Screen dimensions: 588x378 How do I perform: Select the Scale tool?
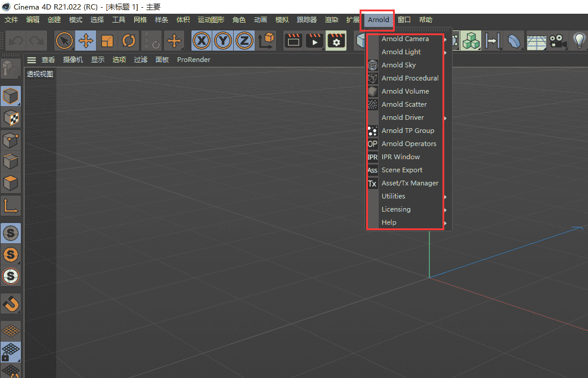click(x=108, y=41)
